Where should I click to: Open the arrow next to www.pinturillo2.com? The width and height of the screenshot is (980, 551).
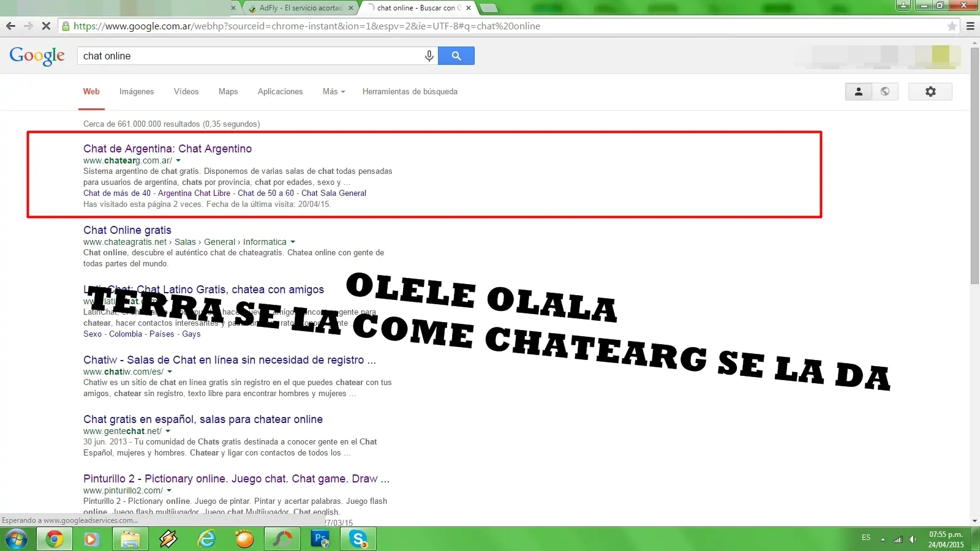169,491
